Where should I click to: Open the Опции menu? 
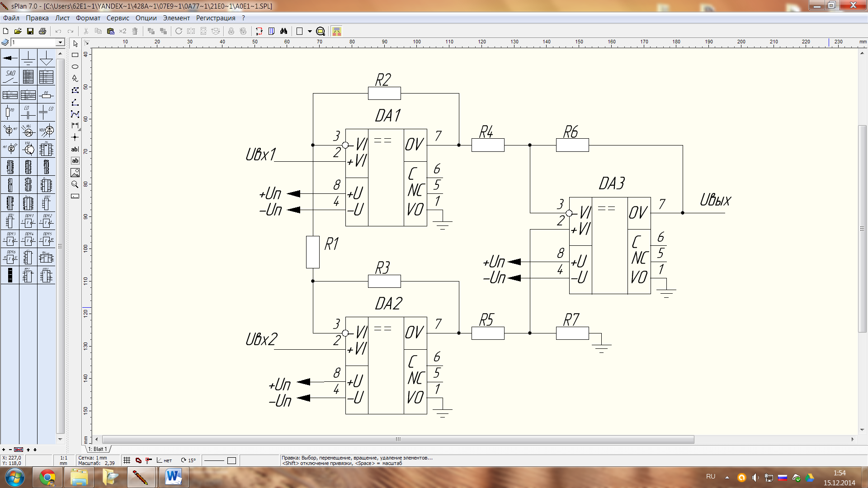pyautogui.click(x=146, y=18)
